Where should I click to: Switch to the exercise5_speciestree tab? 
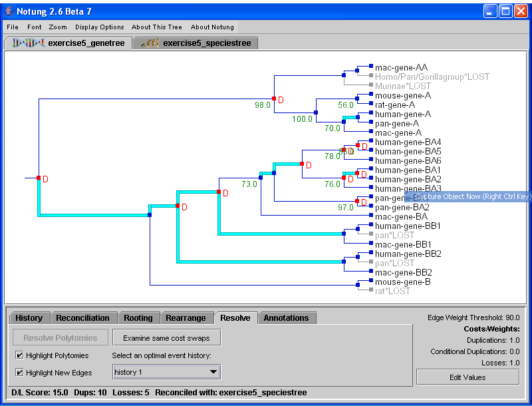click(196, 43)
